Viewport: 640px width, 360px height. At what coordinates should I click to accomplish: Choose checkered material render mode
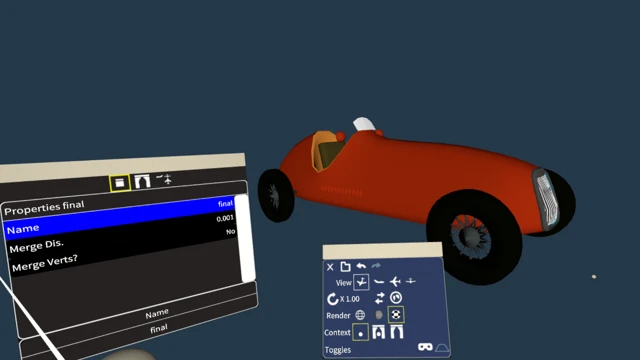[396, 314]
